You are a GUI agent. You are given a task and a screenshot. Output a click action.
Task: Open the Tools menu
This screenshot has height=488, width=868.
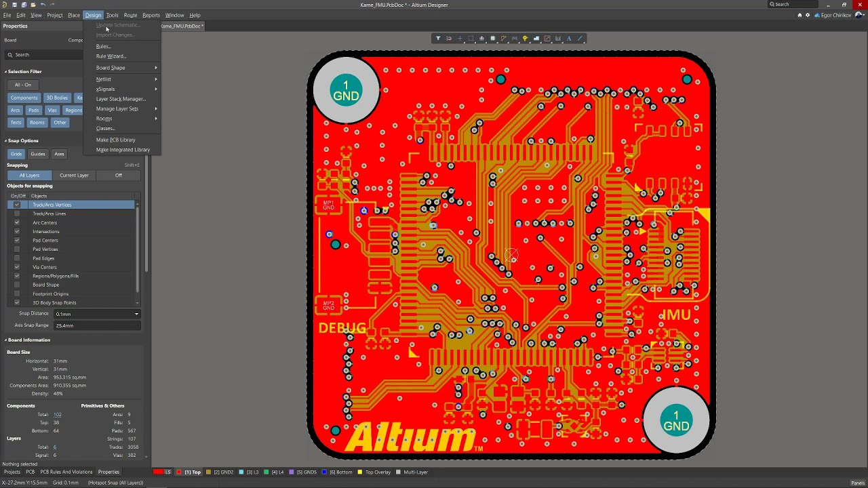(112, 15)
